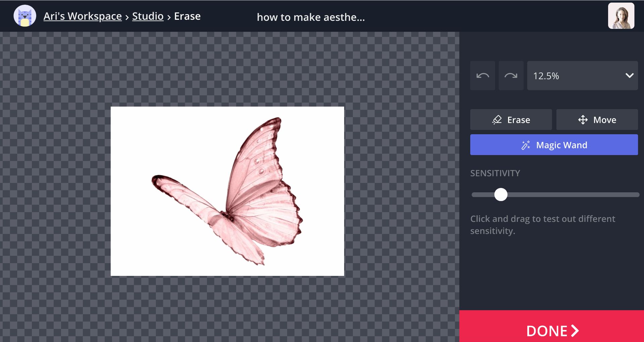Open the cat workspace avatar
The image size is (644, 342).
point(25,16)
